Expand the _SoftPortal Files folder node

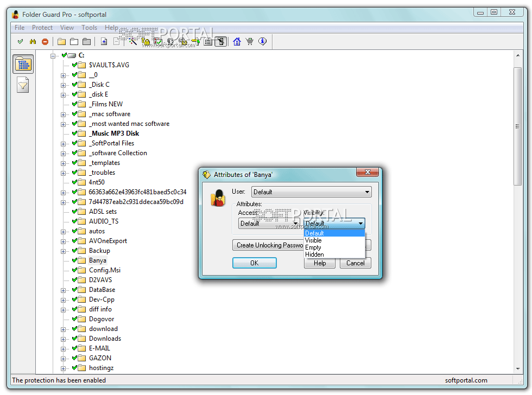click(x=63, y=144)
